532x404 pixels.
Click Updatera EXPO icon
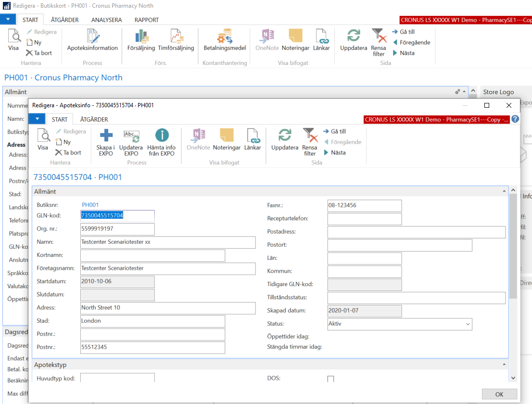tap(131, 136)
